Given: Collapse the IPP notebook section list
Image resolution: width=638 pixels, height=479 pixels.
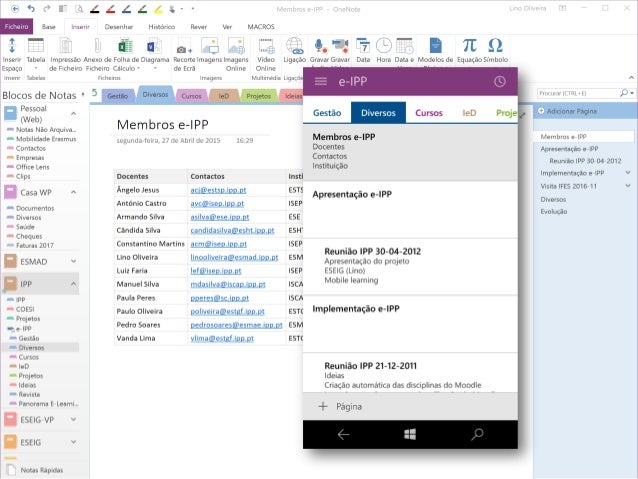Looking at the screenshot, I should (x=74, y=284).
